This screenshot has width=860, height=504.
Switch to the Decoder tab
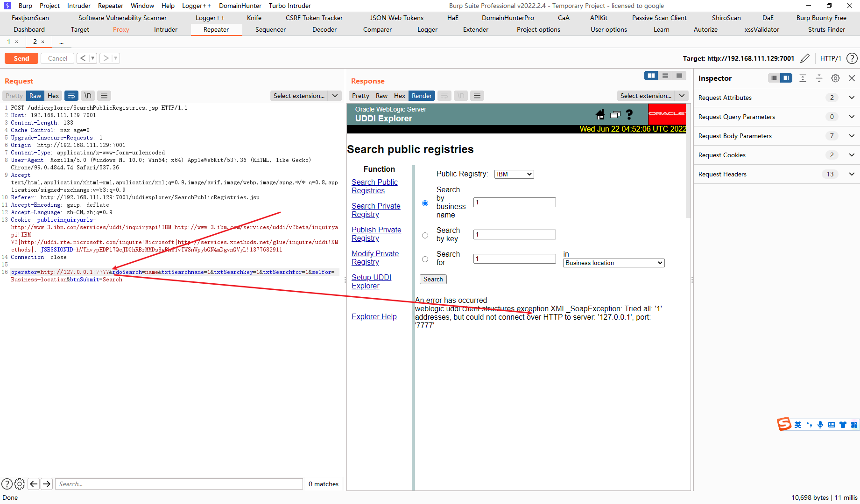pyautogui.click(x=324, y=29)
